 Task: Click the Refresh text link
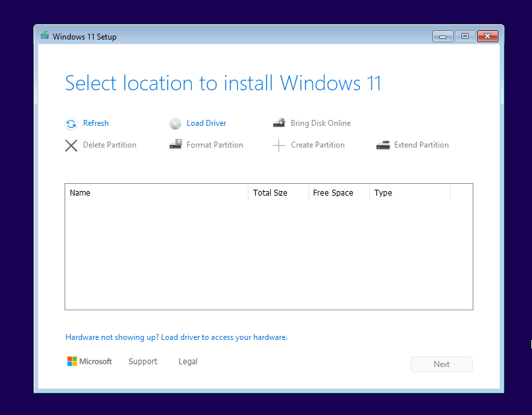pyautogui.click(x=96, y=123)
